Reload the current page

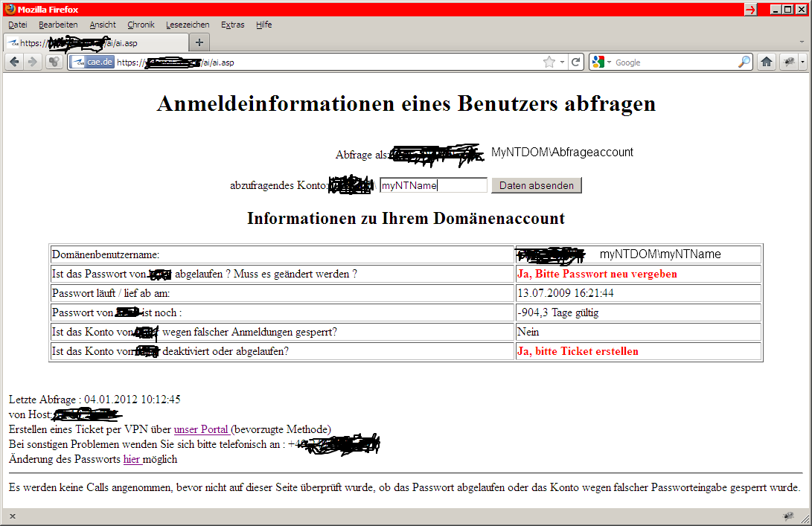coord(575,62)
